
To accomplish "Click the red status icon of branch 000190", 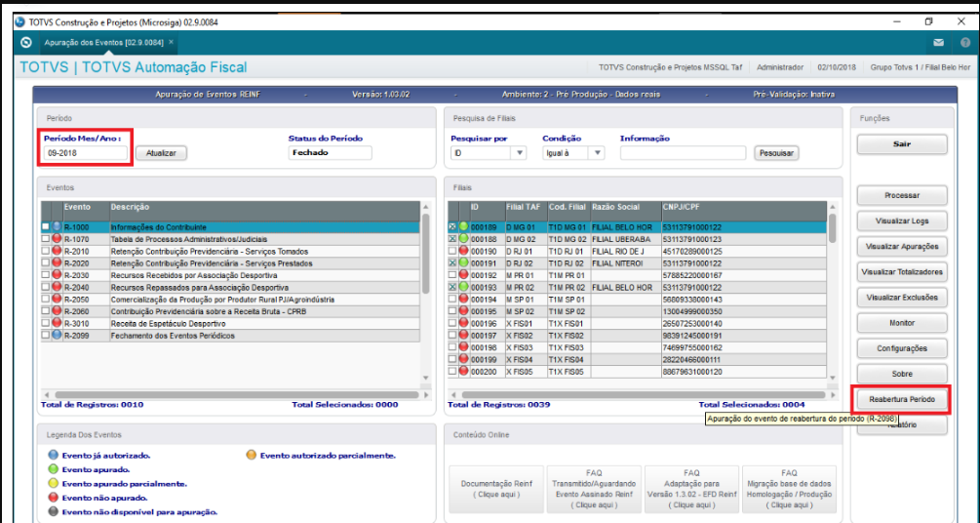I will coord(464,251).
